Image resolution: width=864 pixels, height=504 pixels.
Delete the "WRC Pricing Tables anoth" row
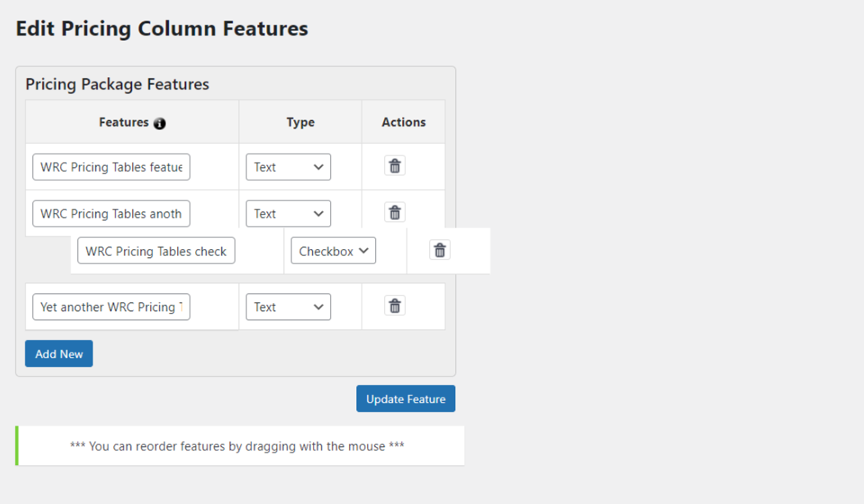coord(394,212)
